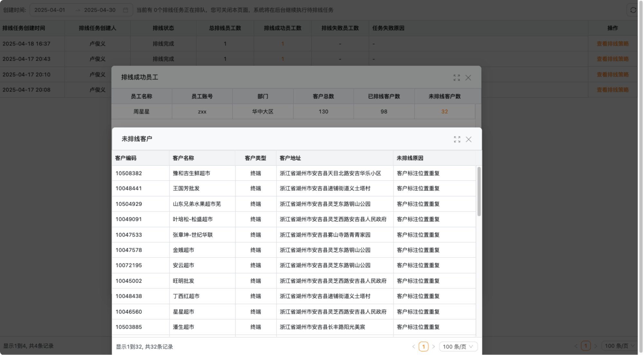644x355 pixels.
Task: Go to previous page in 未排线客户 pagination
Action: 414,347
